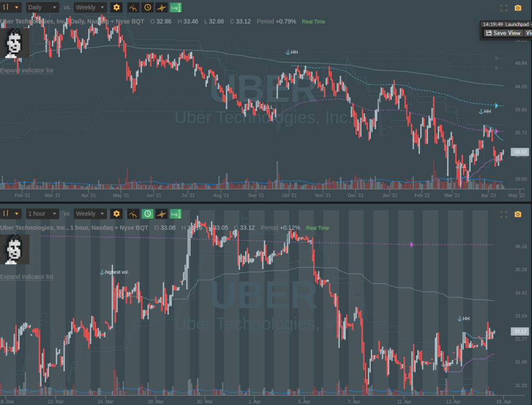Image resolution: width=532 pixels, height=405 pixels.
Task: Maximize the Daily chart with fullscreen icon
Action: (x=504, y=8)
